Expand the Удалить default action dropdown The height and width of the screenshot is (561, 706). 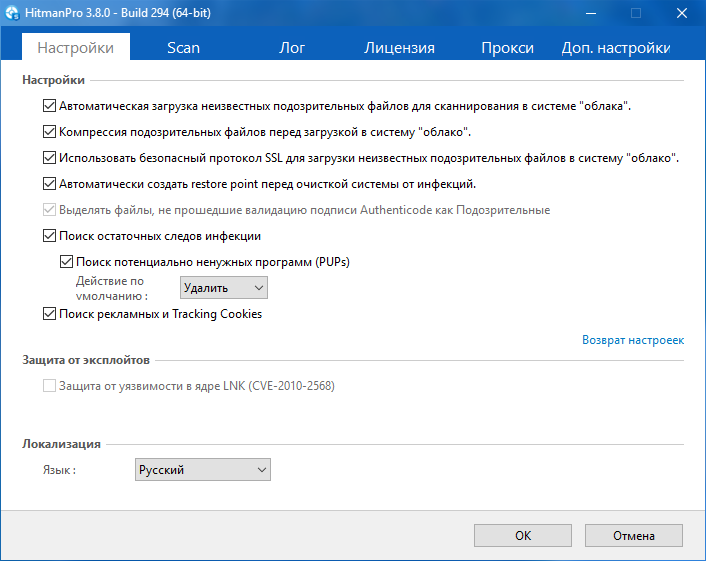(x=224, y=288)
